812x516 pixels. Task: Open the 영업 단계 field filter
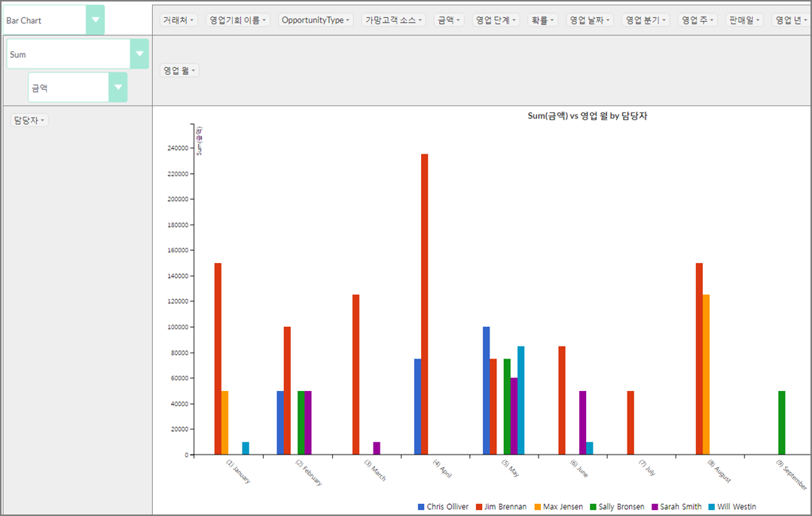tap(496, 20)
